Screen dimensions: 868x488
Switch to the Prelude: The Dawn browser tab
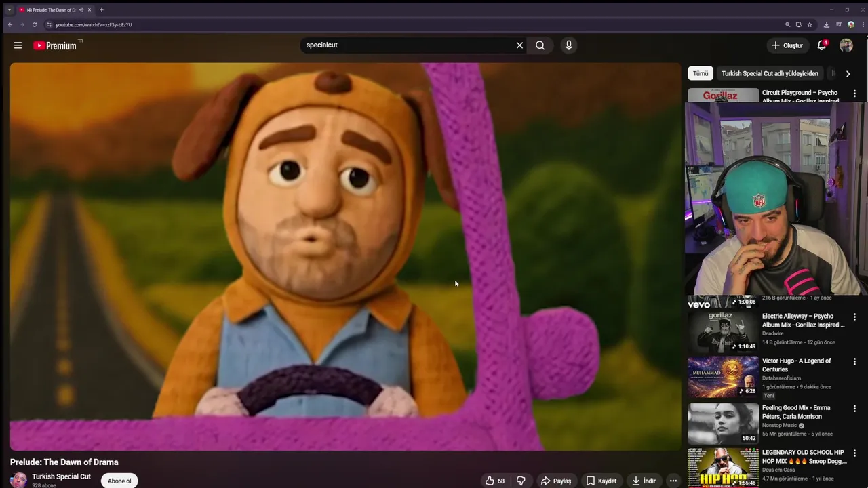(x=51, y=10)
